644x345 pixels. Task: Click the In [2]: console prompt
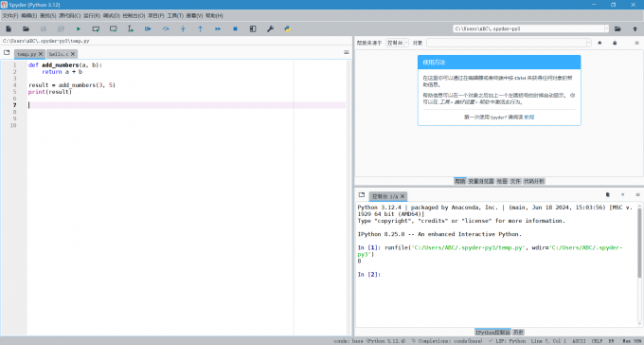(369, 274)
